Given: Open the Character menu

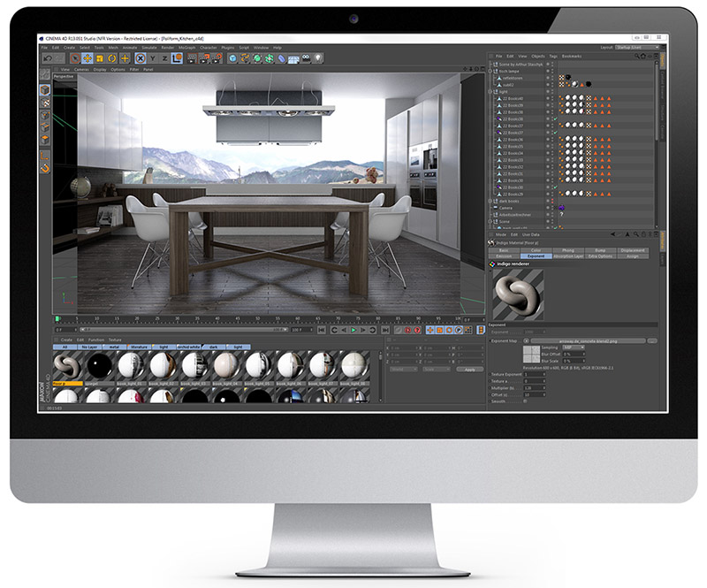Looking at the screenshot, I should tap(209, 48).
